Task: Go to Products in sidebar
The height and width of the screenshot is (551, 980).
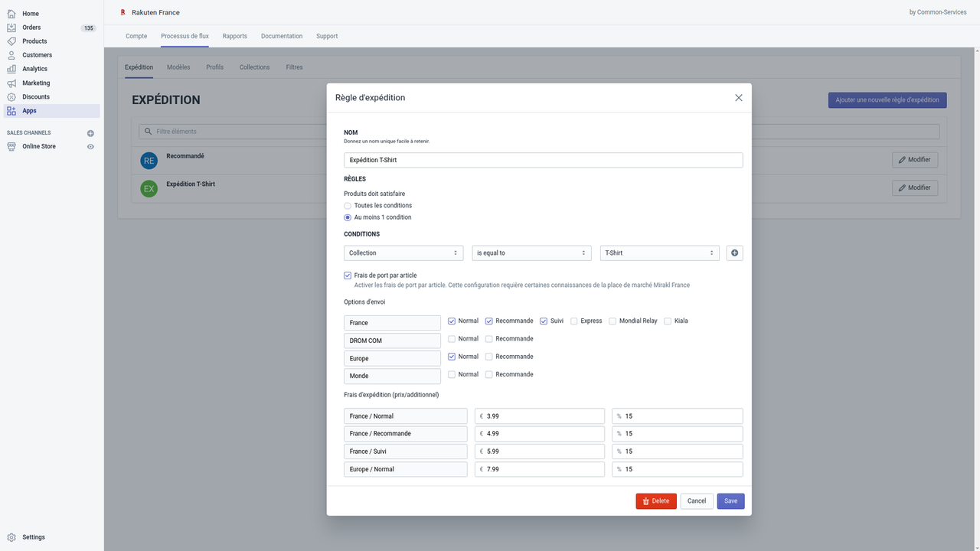Action: [x=34, y=41]
